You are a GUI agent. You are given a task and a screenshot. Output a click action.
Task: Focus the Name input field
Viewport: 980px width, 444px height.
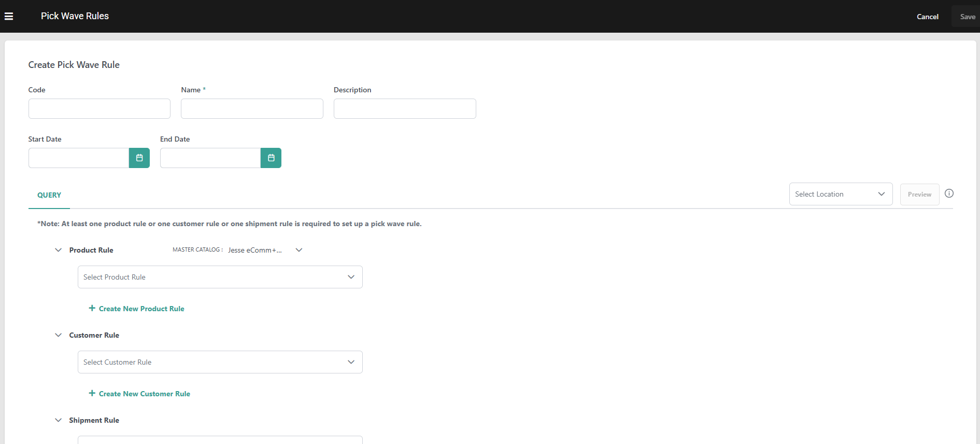[x=252, y=109]
